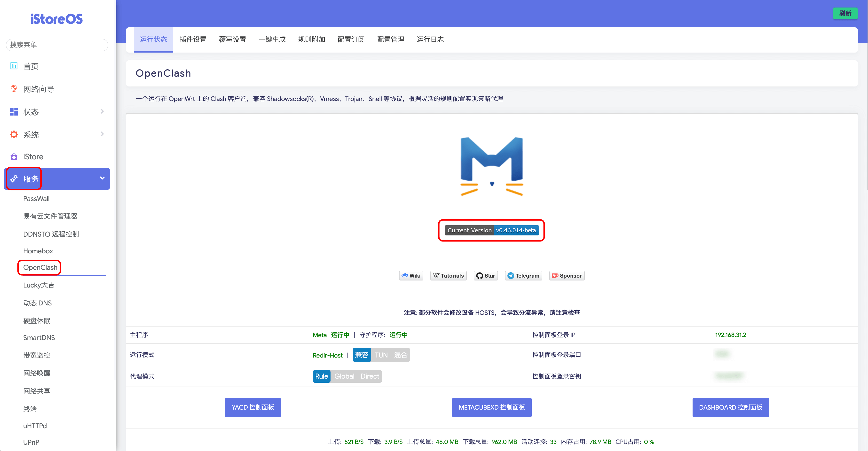The image size is (868, 451).
Task: Open the METACUBEXD 控制面板 button
Action: 492,407
